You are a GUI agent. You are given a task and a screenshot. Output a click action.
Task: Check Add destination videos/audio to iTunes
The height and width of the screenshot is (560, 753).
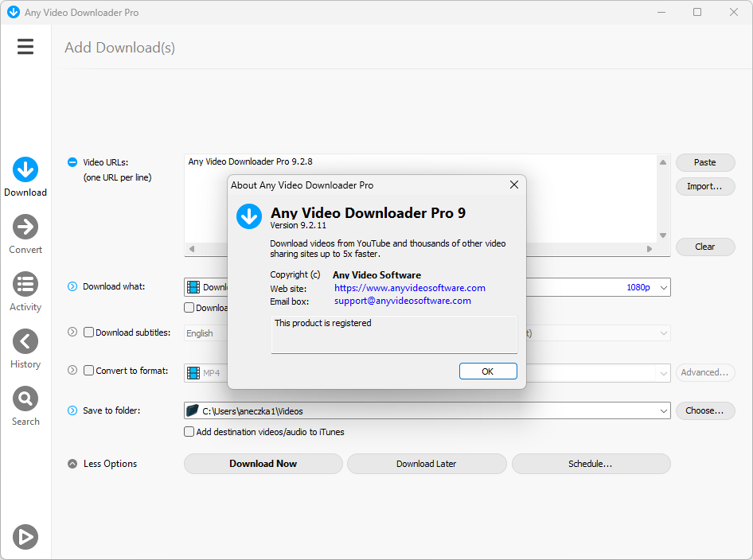[x=189, y=431]
